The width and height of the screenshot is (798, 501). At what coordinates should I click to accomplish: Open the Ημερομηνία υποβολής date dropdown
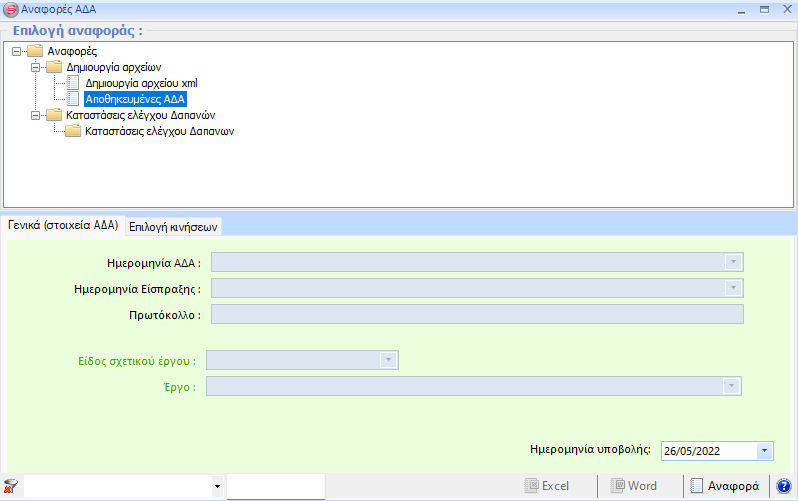(x=765, y=451)
